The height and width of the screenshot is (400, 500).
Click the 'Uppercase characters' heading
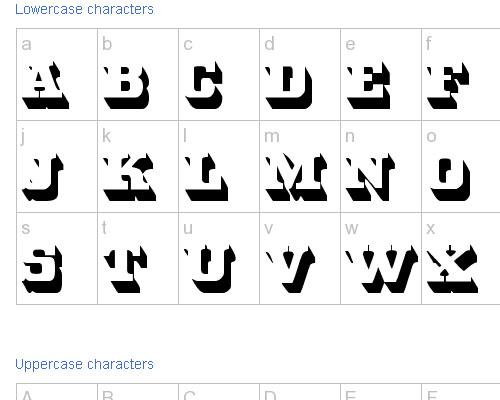point(84,364)
